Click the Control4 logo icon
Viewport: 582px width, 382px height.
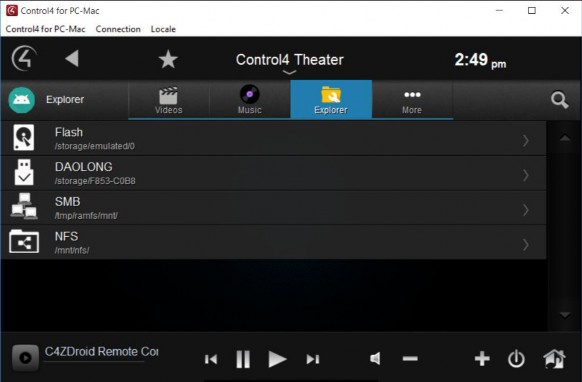coord(24,58)
